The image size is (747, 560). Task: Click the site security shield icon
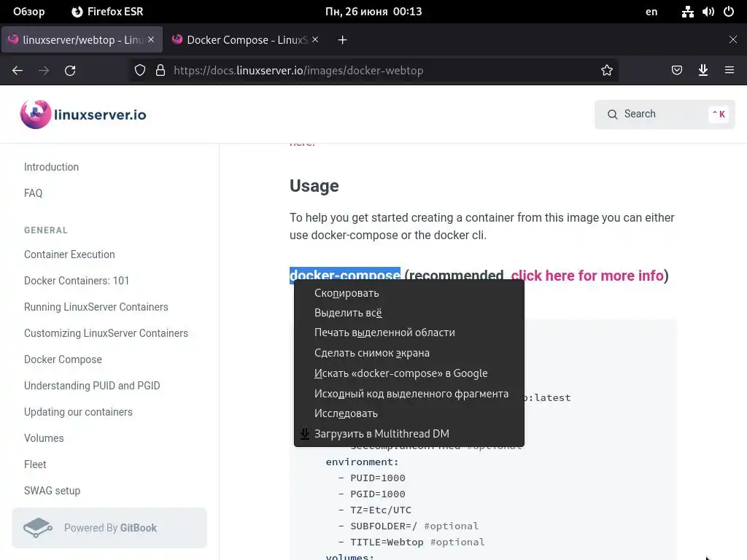pyautogui.click(x=140, y=71)
